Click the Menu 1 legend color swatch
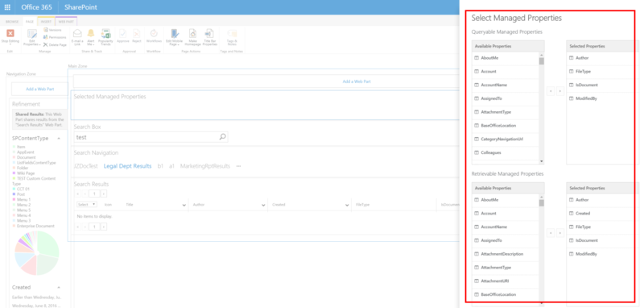 point(14,199)
